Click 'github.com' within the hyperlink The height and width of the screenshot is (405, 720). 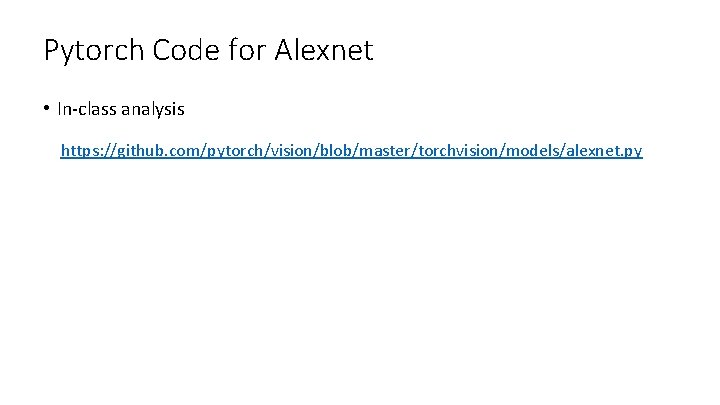coord(157,151)
